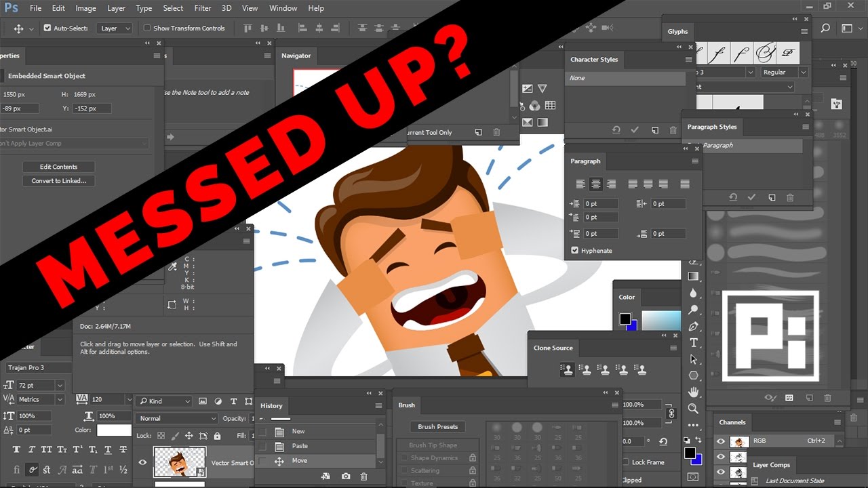The image size is (868, 488).
Task: Click the Edit Contents button
Action: point(58,166)
